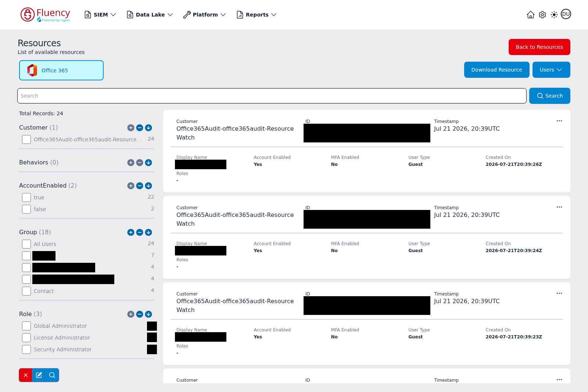Click the 2026-07-21T20:39:23Z created on value
The image size is (588, 392).
pyautogui.click(x=514, y=337)
